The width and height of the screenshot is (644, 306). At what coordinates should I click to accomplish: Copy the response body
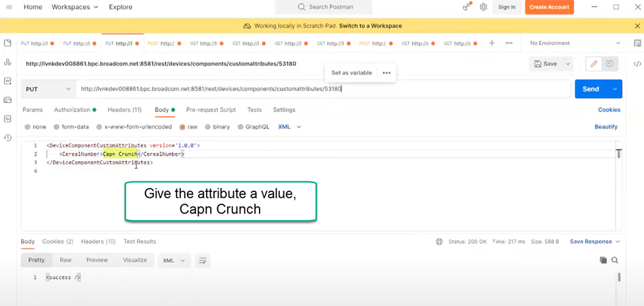603,260
